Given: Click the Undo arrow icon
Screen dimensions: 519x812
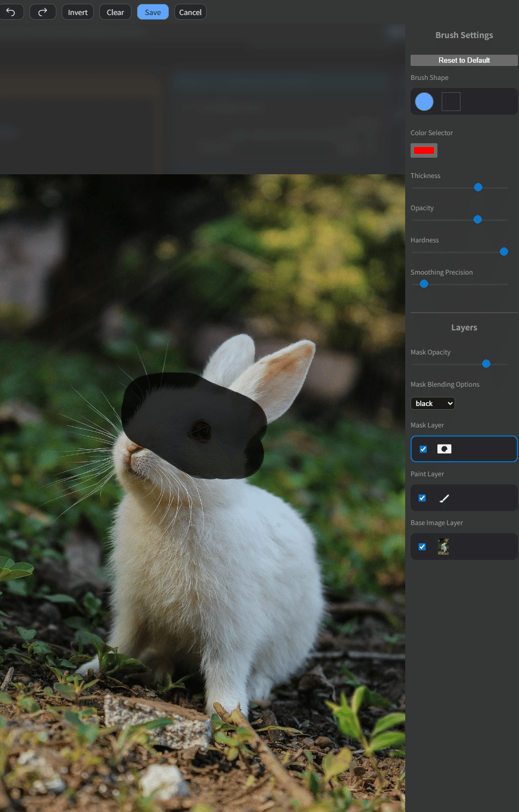Looking at the screenshot, I should 12,11.
